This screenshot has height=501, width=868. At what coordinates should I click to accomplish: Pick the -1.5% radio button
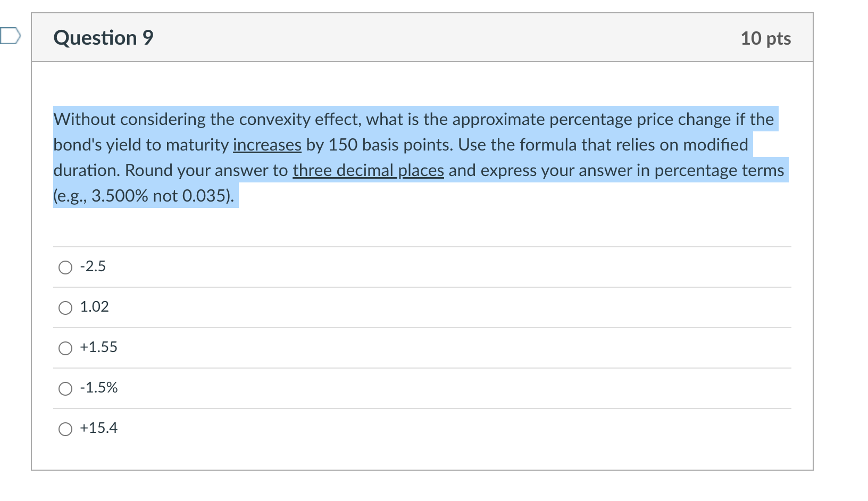[x=65, y=388]
